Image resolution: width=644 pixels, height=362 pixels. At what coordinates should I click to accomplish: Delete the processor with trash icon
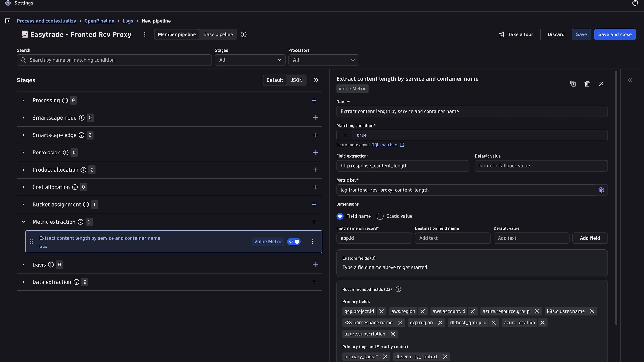coord(587,84)
